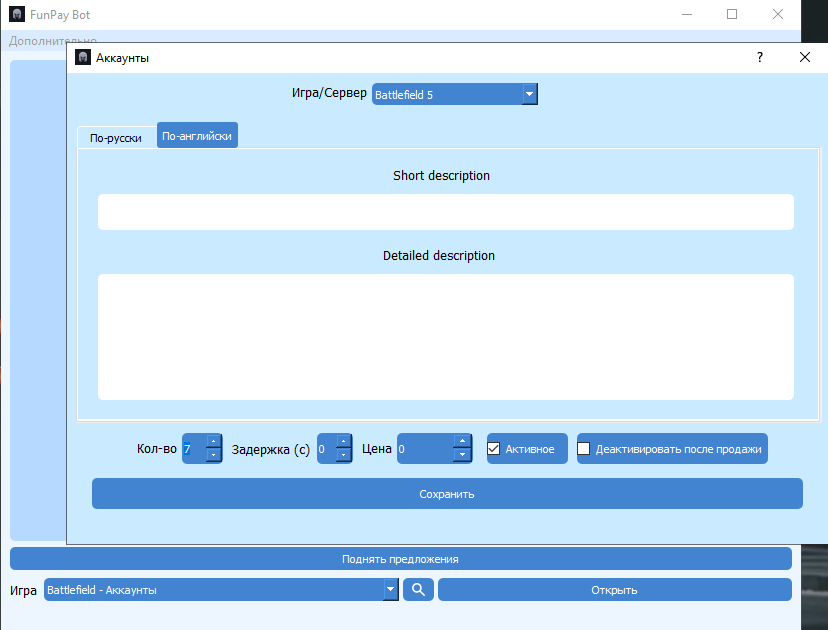Screen dimensions: 828x630
Task: Decrease the Кол-во value
Action: click(213, 455)
